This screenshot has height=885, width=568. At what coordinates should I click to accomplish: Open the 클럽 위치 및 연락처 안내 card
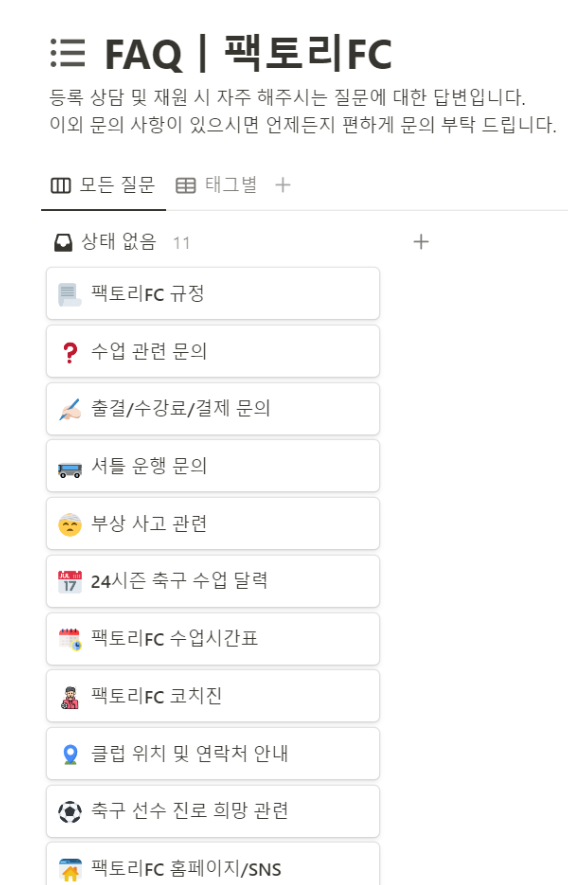(213, 754)
